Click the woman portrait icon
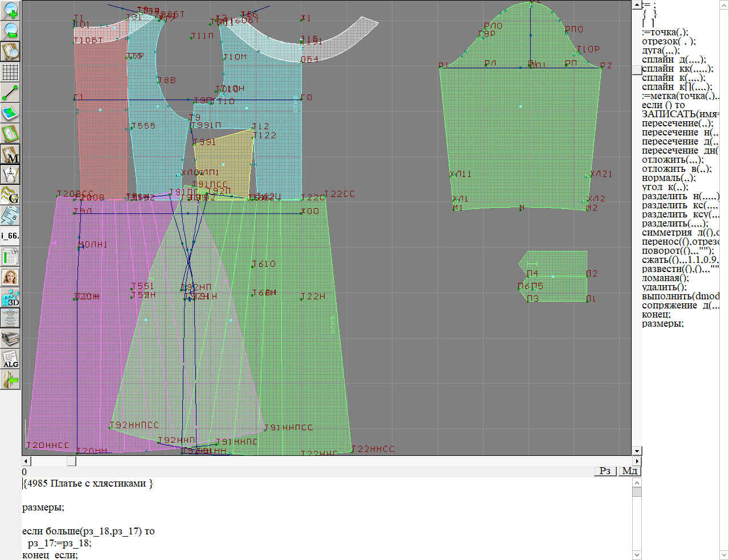The width and height of the screenshot is (729, 560). click(11, 277)
